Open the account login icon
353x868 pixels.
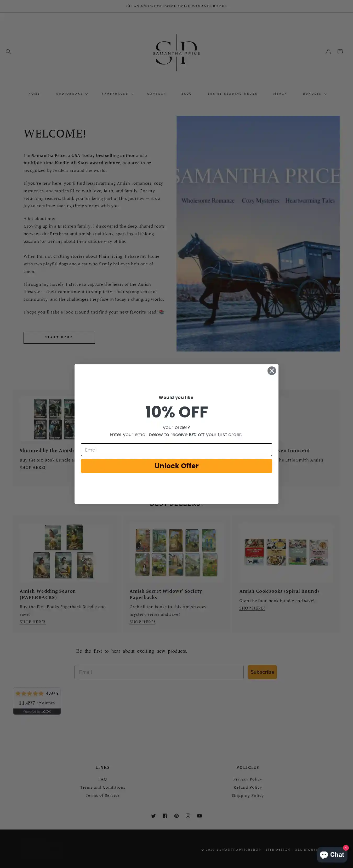328,52
